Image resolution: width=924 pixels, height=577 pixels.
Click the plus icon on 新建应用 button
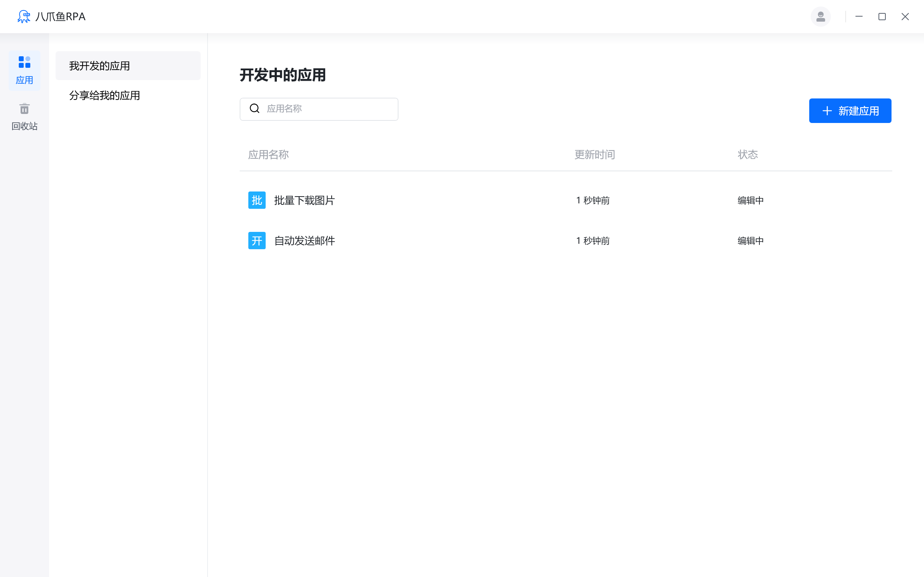click(827, 111)
